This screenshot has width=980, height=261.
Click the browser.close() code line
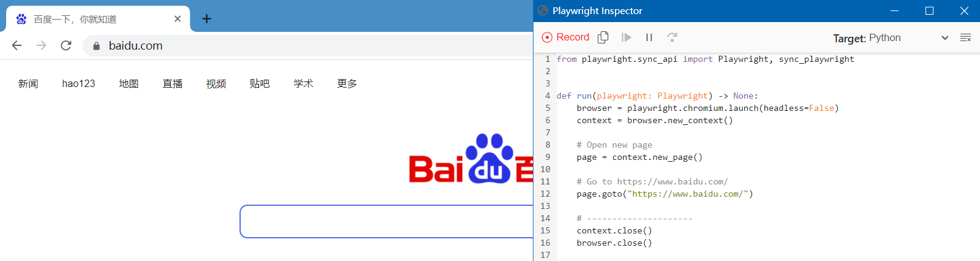(614, 243)
